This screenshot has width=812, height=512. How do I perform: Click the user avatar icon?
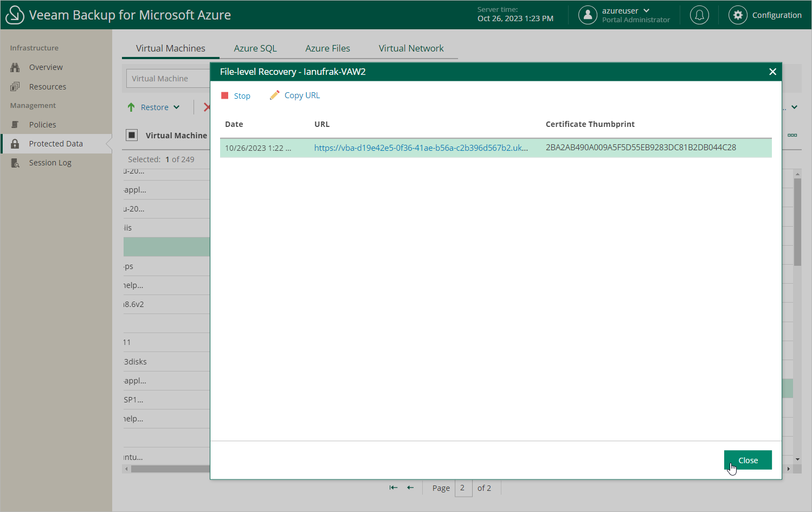click(588, 15)
